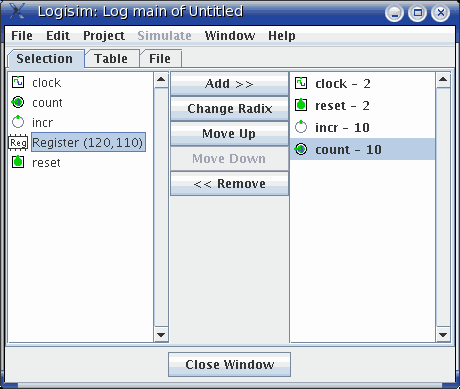
Task: Select 'reset - 2' in the selected list
Action: (x=362, y=105)
